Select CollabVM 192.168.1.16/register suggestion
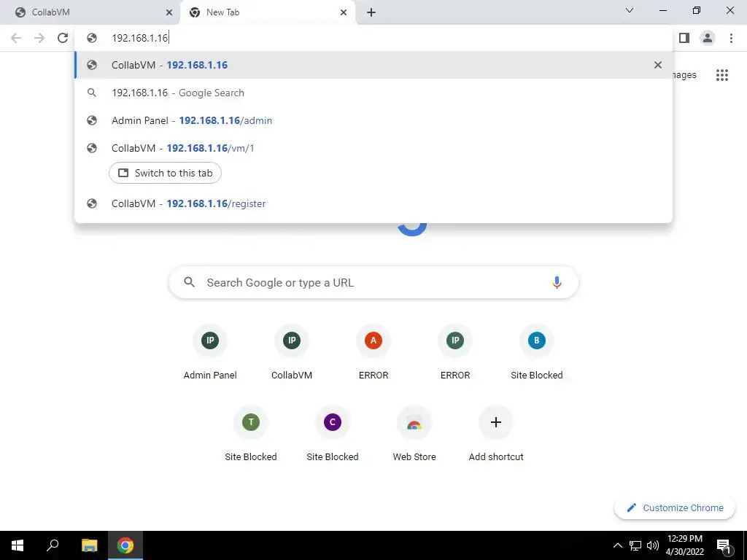Screen dimensions: 747x560 click(x=373, y=203)
